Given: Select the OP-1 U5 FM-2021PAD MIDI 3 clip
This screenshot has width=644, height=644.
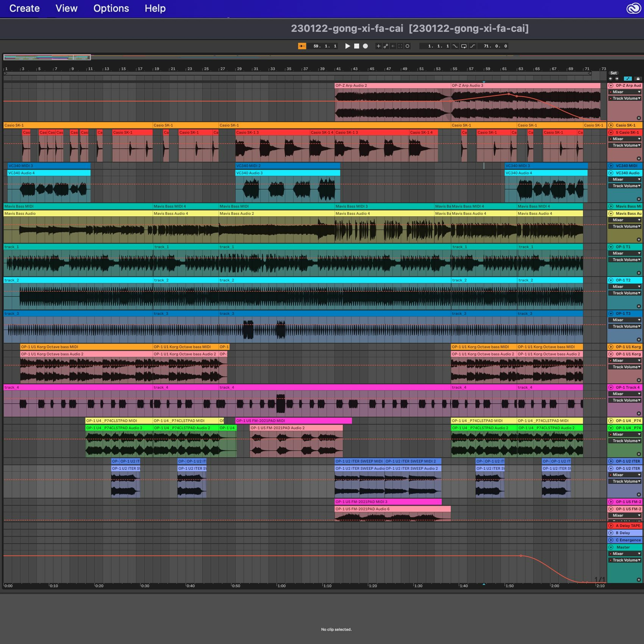Looking at the screenshot, I should (x=388, y=502).
